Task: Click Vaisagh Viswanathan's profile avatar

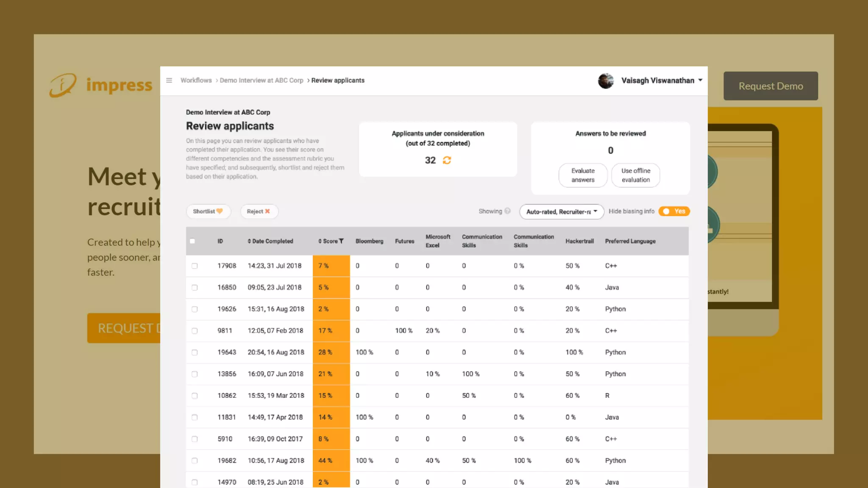Action: click(606, 80)
